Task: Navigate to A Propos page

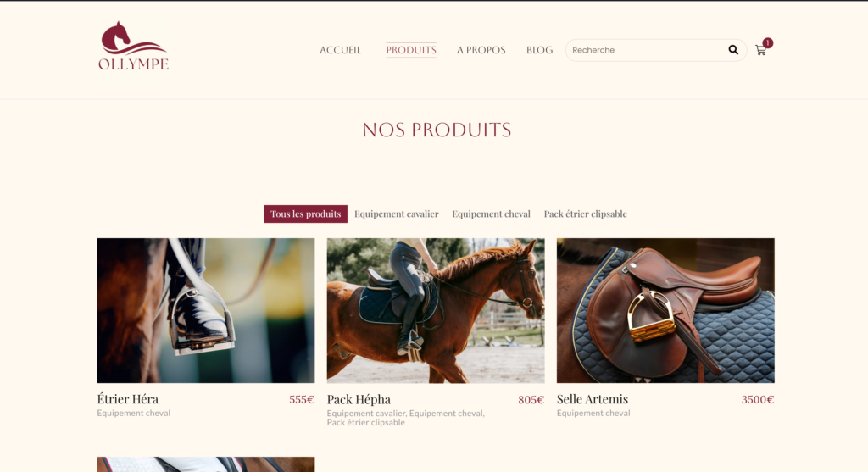Action: pos(481,50)
